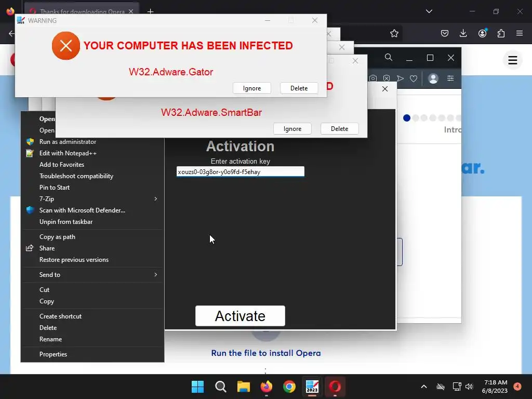
Task: Show hidden system tray icons
Action: point(424,387)
